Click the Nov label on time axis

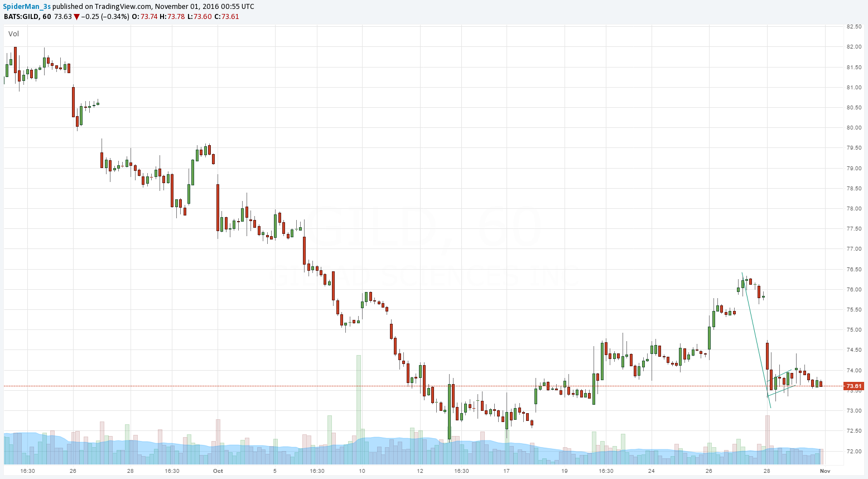tap(825, 471)
